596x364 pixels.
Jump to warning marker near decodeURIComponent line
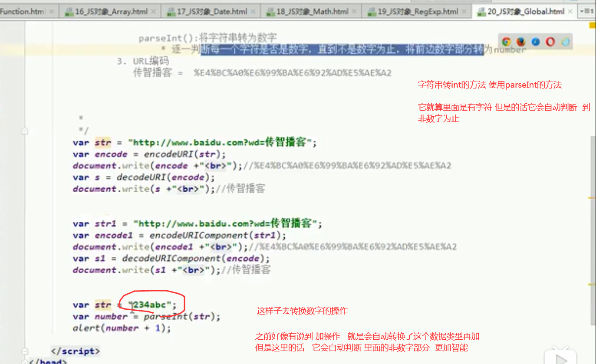click(592, 285)
